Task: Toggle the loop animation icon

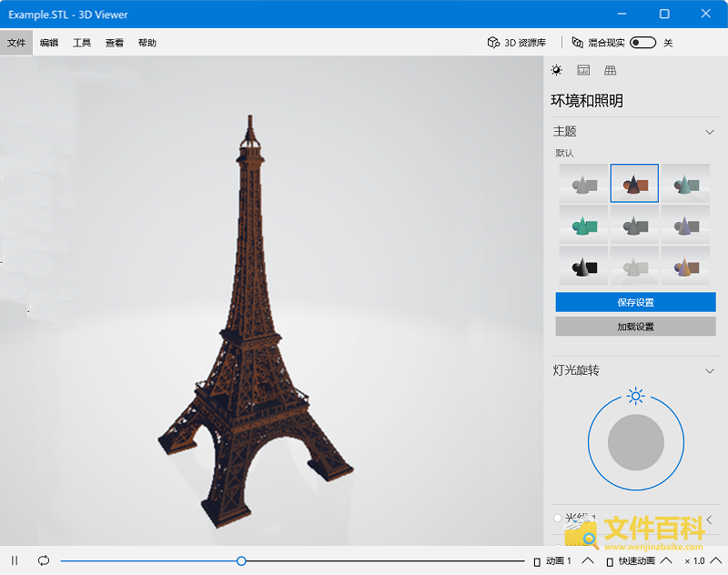Action: (44, 560)
